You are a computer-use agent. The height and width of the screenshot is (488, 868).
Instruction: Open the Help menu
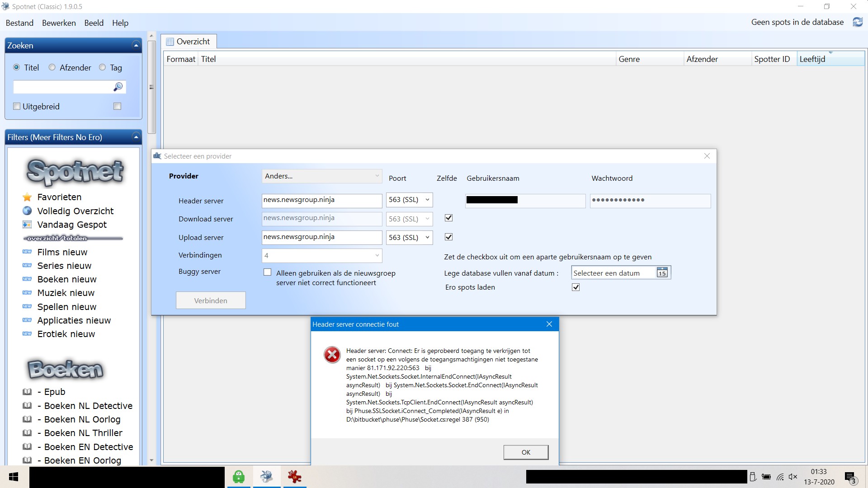[120, 23]
